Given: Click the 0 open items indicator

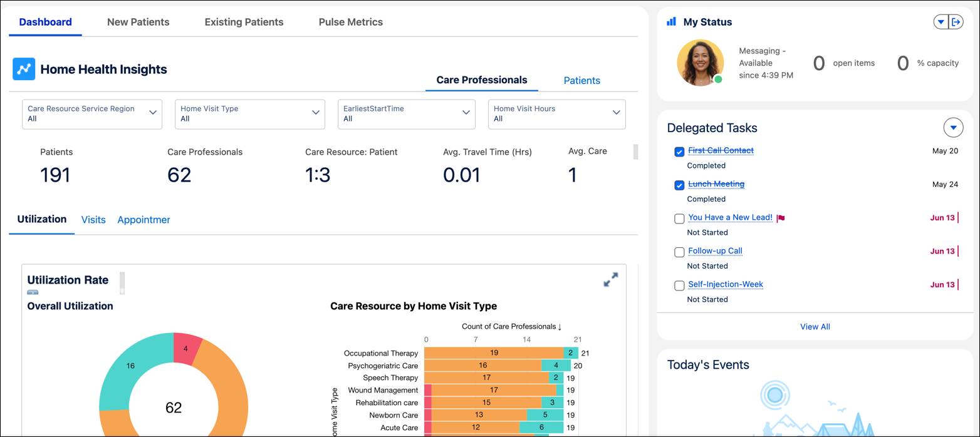Looking at the screenshot, I should pyautogui.click(x=843, y=63).
